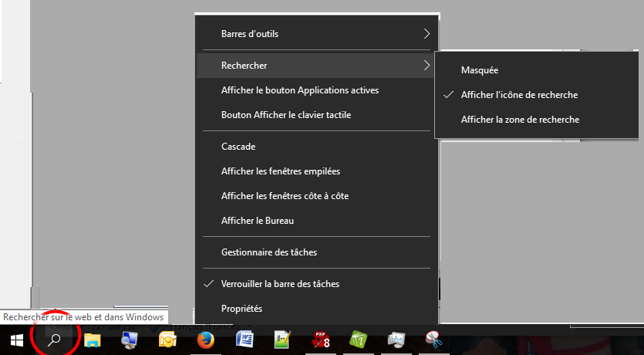This screenshot has width=644, height=355.
Task: Open taskbar Propriétés
Action: (x=241, y=309)
